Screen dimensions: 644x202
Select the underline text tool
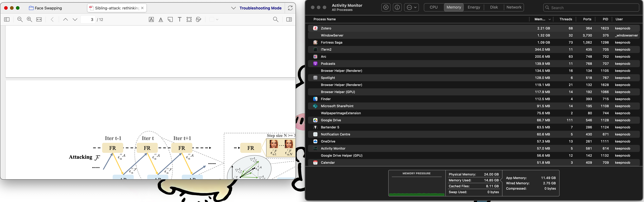(x=161, y=19)
